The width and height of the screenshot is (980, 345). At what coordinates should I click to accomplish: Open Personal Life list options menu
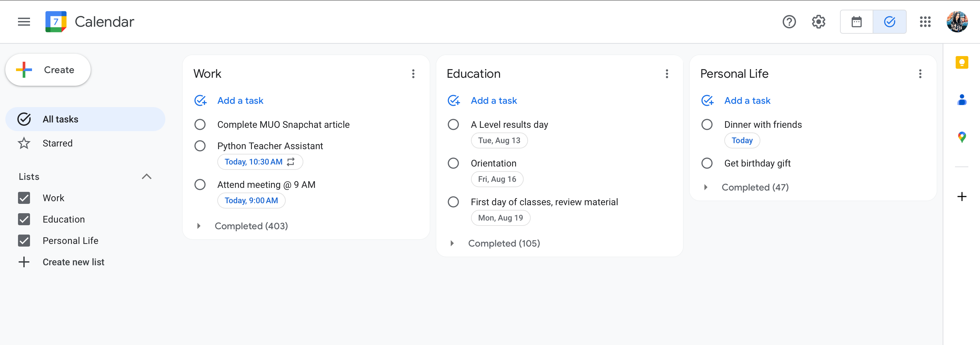tap(920, 74)
